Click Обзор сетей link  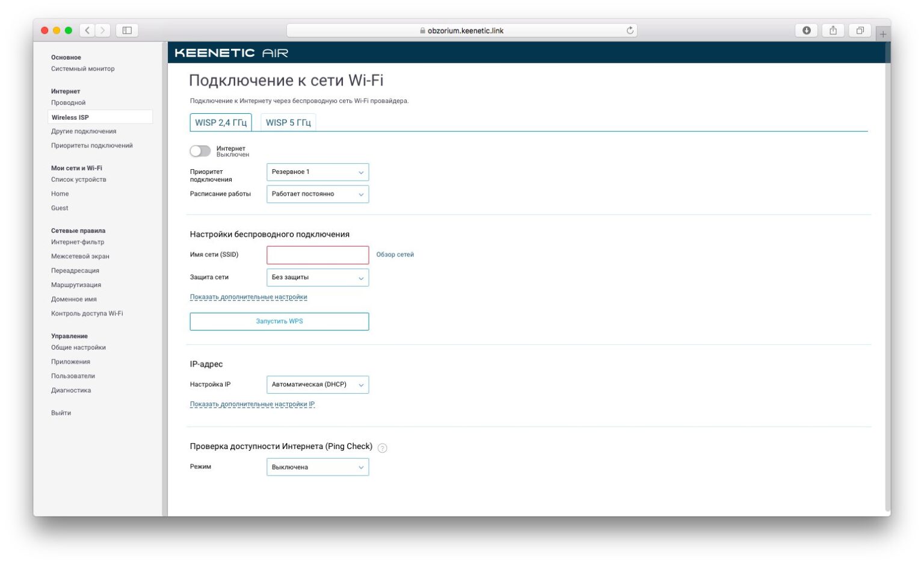(x=395, y=255)
